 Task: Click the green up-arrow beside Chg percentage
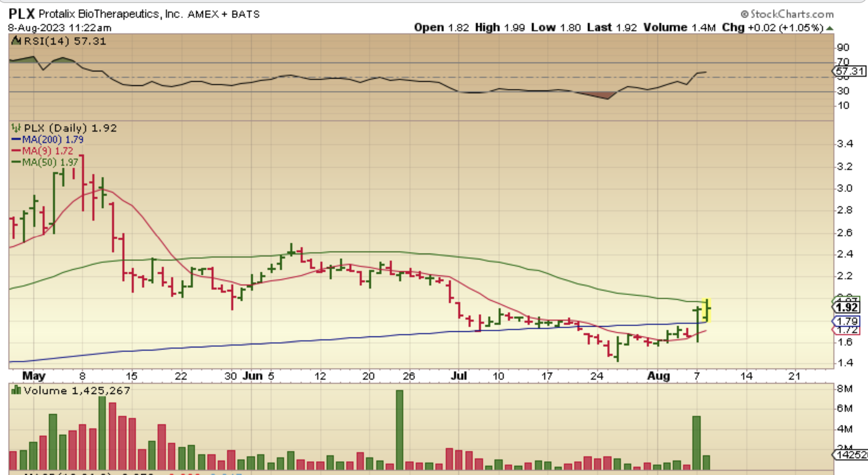tap(830, 28)
